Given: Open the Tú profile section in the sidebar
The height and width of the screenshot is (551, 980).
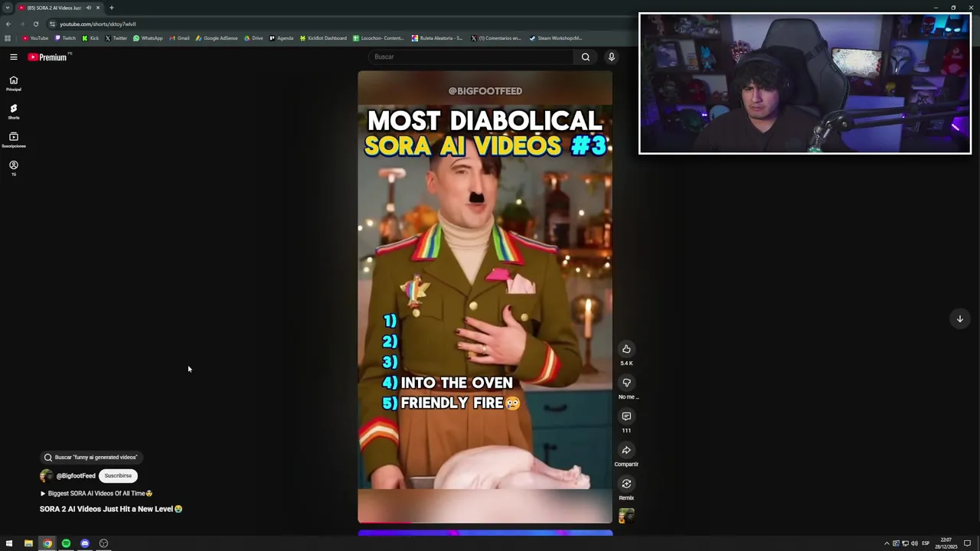Looking at the screenshot, I should (13, 168).
